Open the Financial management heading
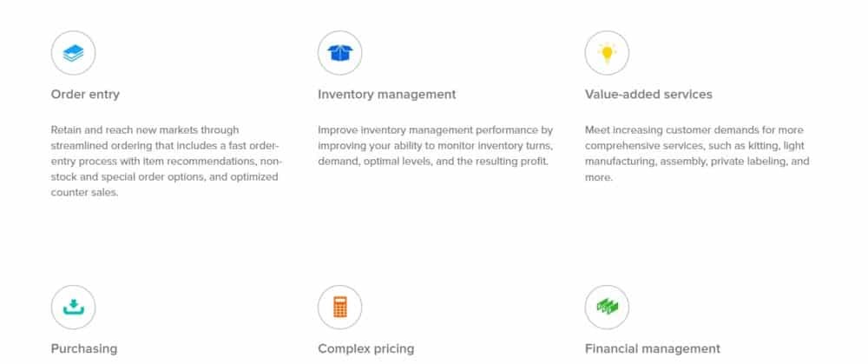 [652, 348]
